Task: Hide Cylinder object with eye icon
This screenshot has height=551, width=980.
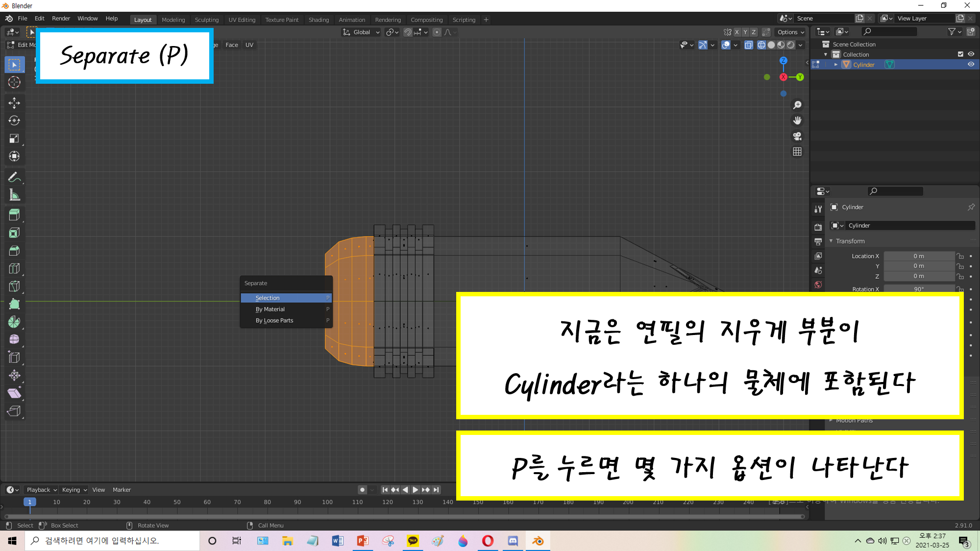Action: [x=971, y=65]
